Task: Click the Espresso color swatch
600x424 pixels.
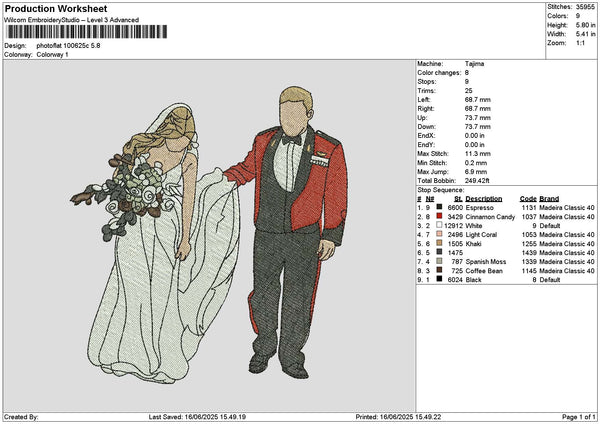Action: [x=439, y=207]
